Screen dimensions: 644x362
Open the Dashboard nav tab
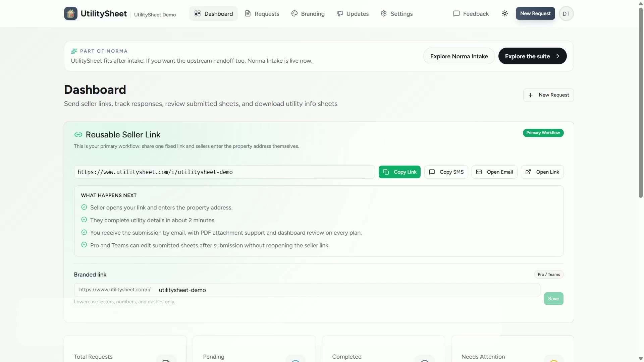[x=213, y=13]
